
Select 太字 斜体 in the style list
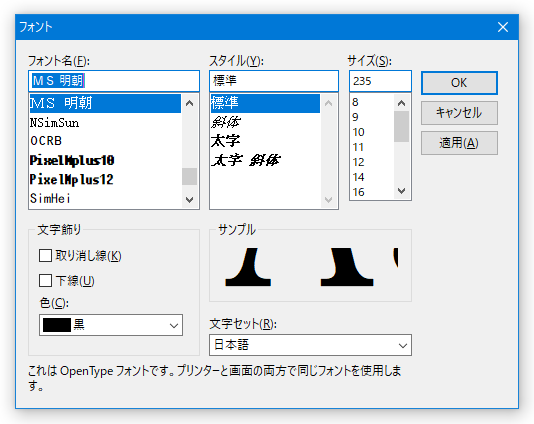tap(265, 160)
